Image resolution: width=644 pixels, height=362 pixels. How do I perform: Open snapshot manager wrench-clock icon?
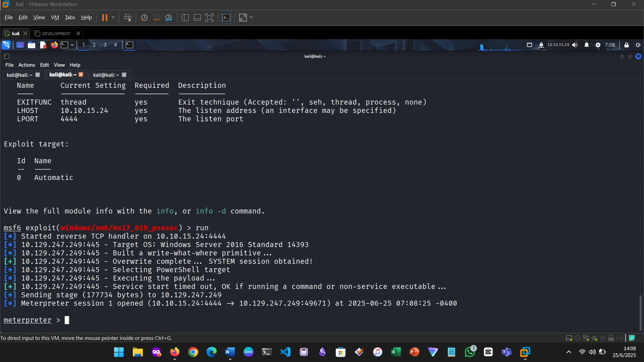169,17
